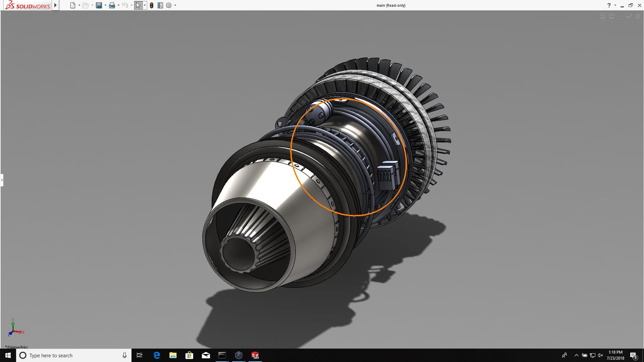
Task: Click the Dimetric view label
Action: pos(17,347)
